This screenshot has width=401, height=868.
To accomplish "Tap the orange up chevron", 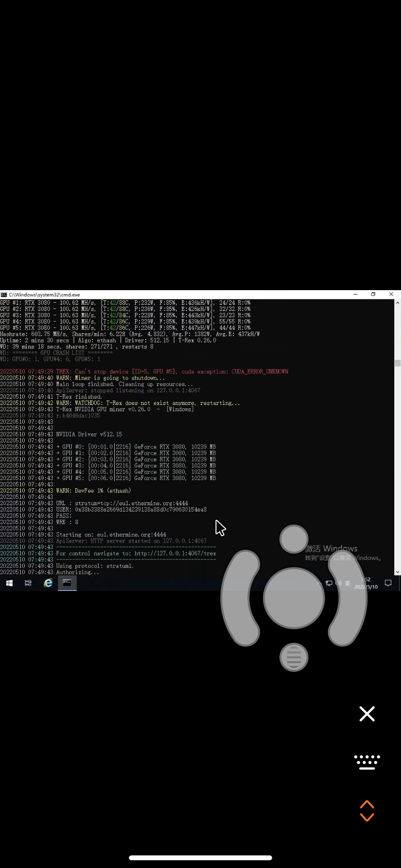I will (x=367, y=805).
